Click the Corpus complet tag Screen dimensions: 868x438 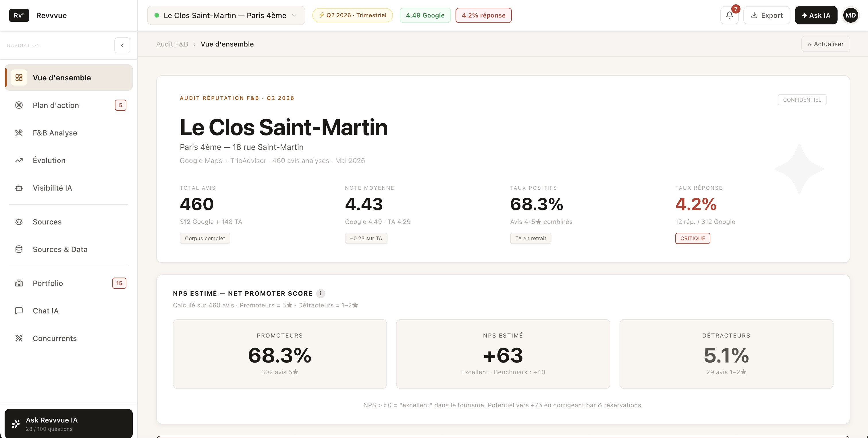point(205,238)
